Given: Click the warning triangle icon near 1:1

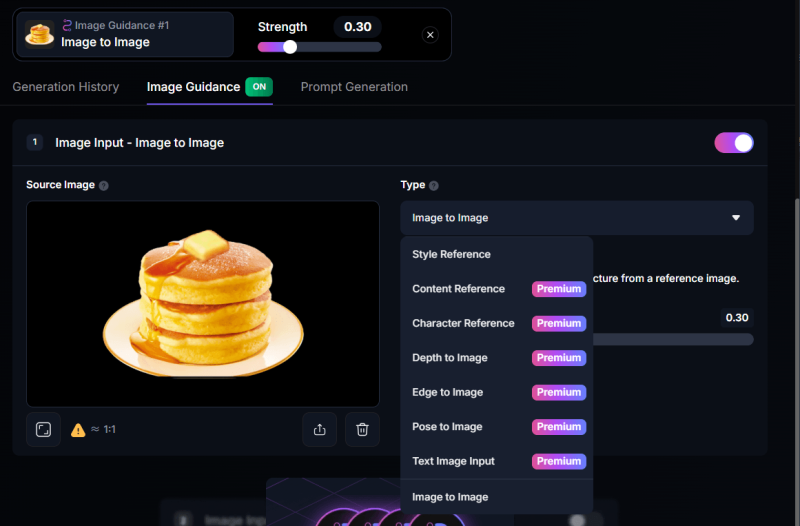Looking at the screenshot, I should (x=78, y=430).
